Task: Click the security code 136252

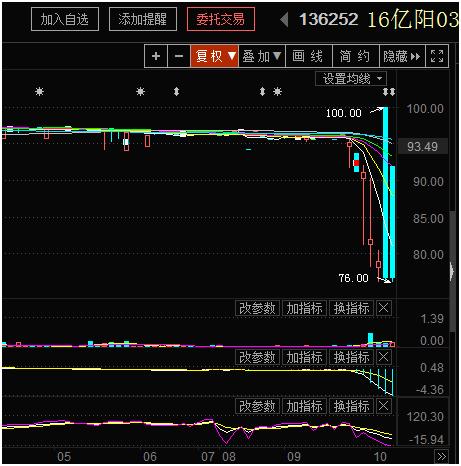Action: click(329, 19)
